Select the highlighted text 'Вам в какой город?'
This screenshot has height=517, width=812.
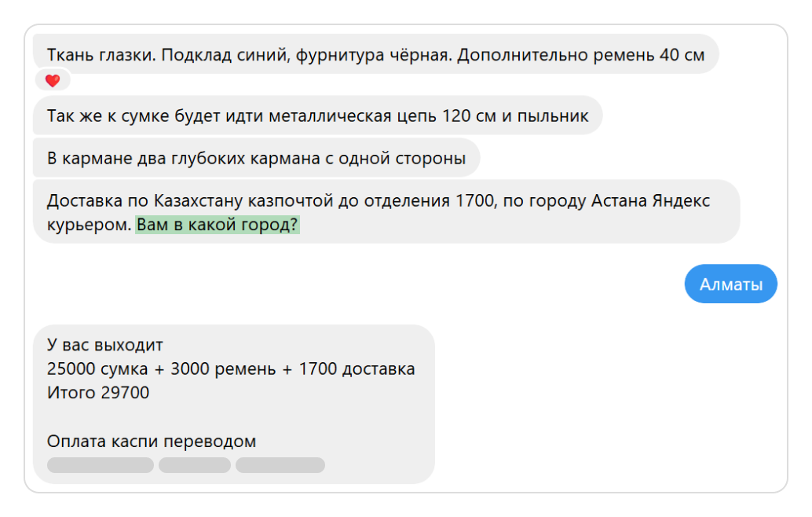pos(217,225)
